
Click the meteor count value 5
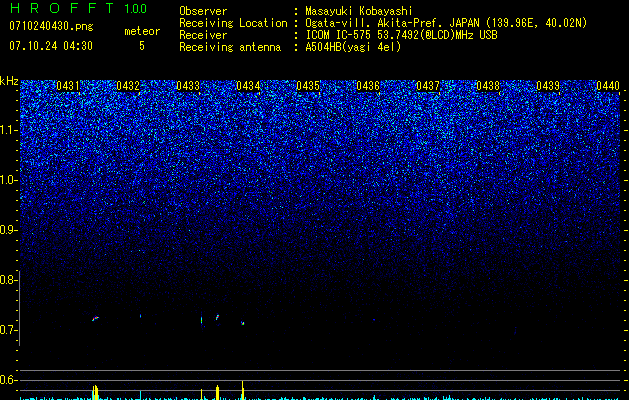click(142, 46)
